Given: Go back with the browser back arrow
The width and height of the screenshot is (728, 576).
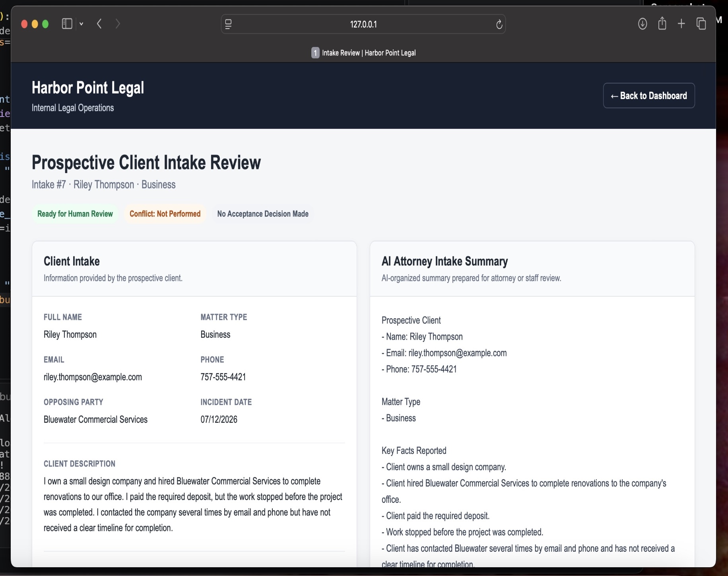Looking at the screenshot, I should [99, 24].
